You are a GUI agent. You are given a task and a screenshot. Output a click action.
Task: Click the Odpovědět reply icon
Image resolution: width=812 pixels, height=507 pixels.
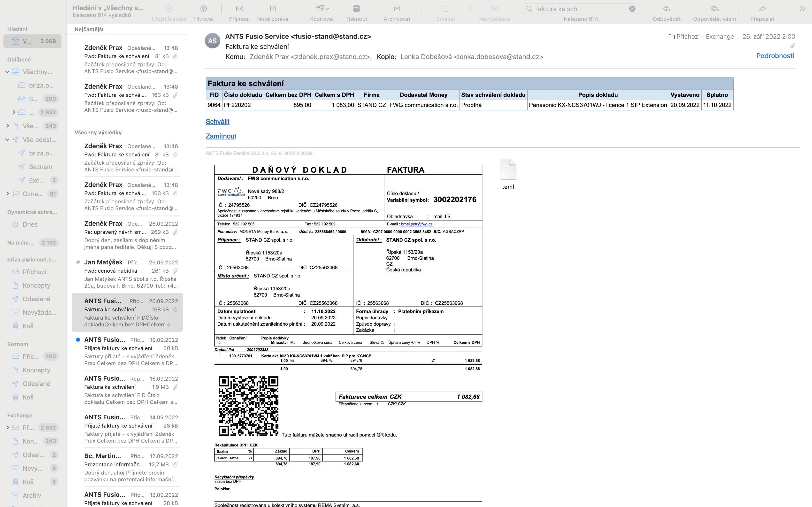(666, 9)
